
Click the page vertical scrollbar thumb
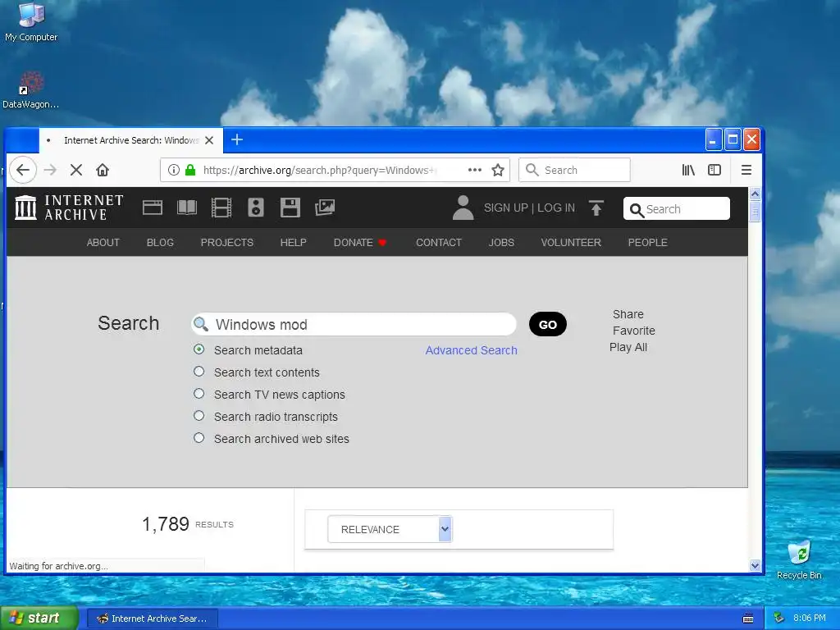(755, 211)
